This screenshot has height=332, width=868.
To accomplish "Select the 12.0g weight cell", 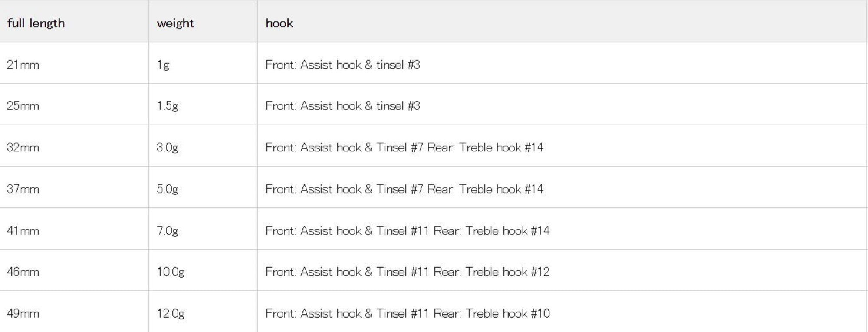I will pyautogui.click(x=171, y=313).
